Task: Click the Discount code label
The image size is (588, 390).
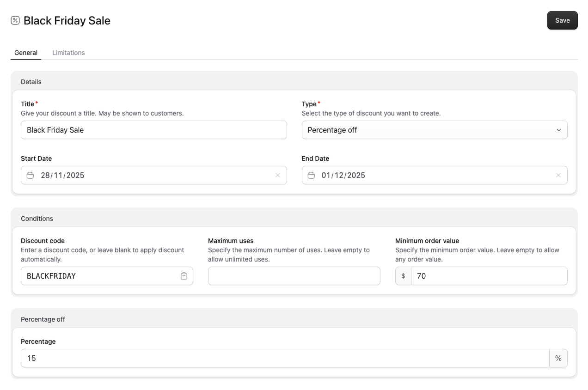Action: pos(43,241)
